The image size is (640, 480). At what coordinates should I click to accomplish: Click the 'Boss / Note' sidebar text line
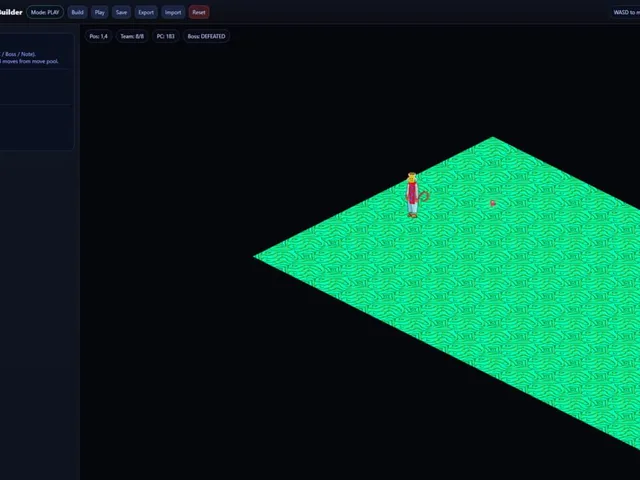click(18, 54)
